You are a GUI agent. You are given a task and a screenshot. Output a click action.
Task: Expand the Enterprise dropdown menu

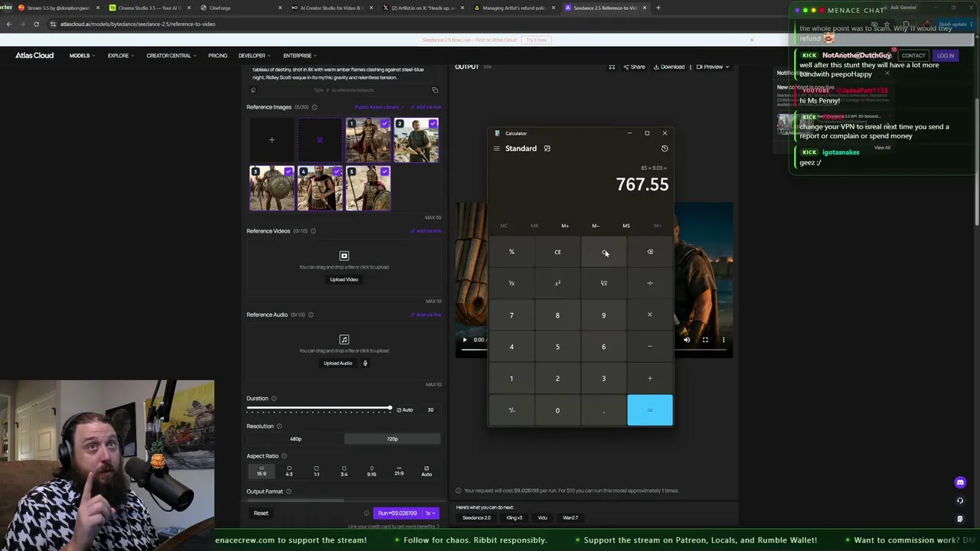tap(300, 56)
